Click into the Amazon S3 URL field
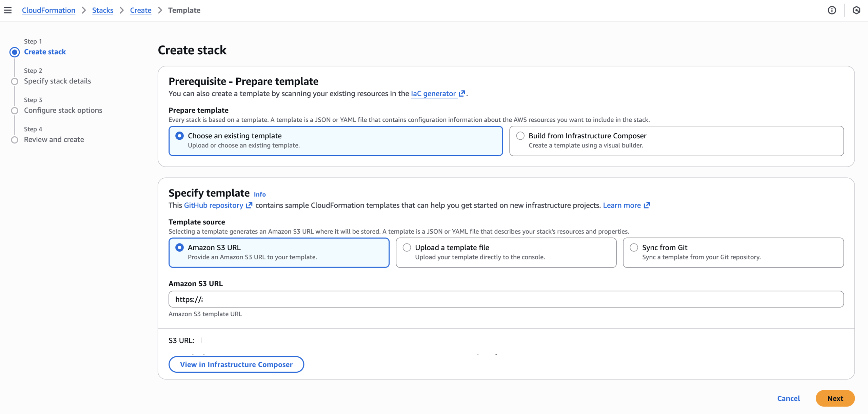 click(x=506, y=299)
